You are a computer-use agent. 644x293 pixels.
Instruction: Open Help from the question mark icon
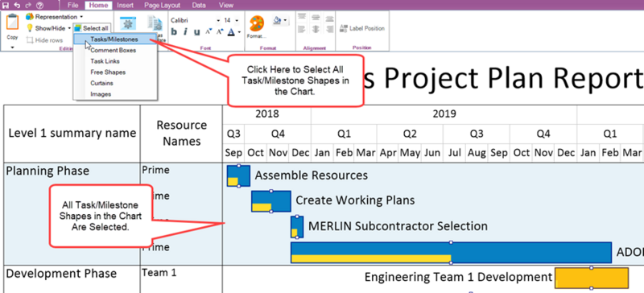(x=39, y=6)
